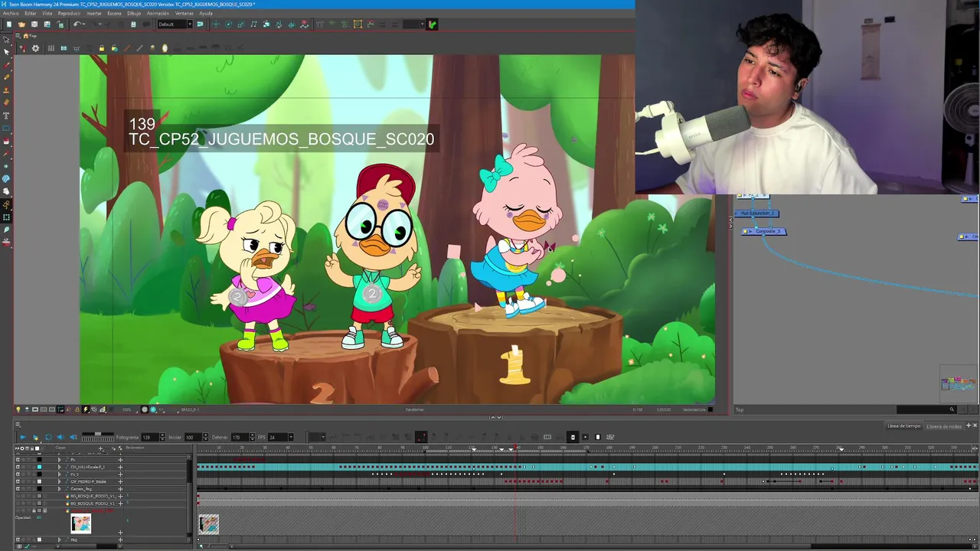This screenshot has width=980, height=551.
Task: Click the Save scene icon
Action: (x=34, y=24)
